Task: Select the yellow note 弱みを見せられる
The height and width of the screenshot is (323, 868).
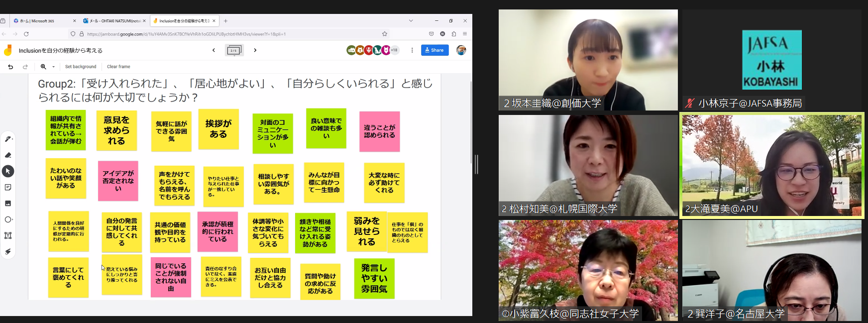Action: pyautogui.click(x=367, y=231)
